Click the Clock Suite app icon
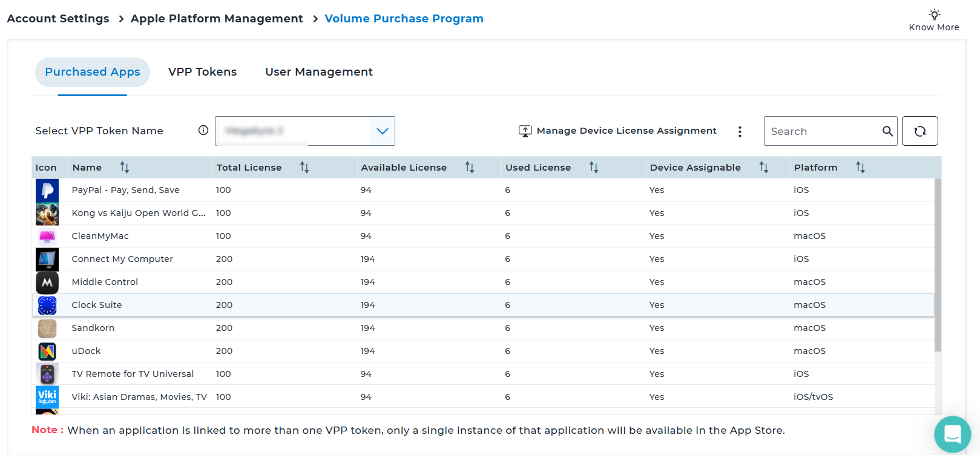980x455 pixels. point(47,305)
